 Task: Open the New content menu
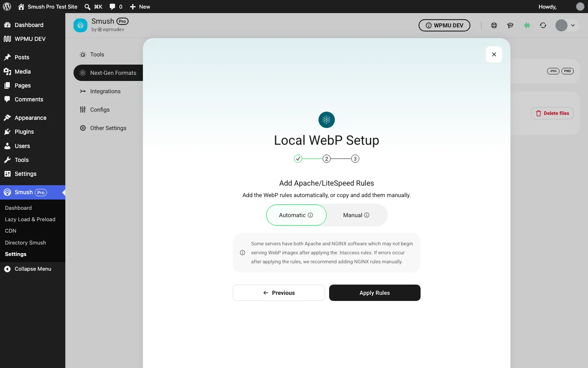tap(140, 7)
